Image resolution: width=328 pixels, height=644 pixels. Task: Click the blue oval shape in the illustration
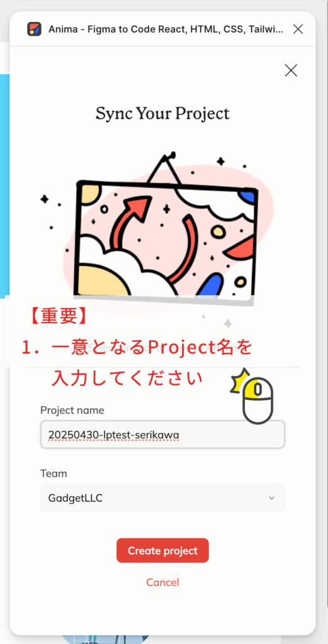pyautogui.click(x=208, y=285)
